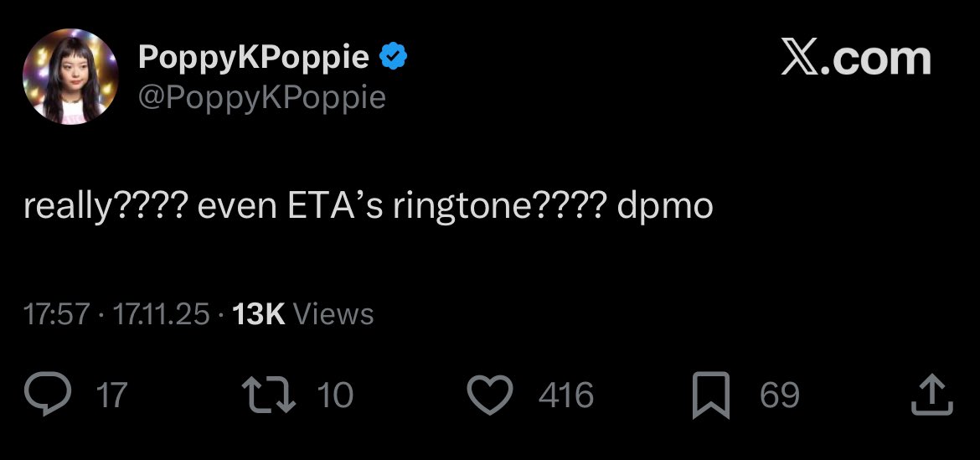Screen dimensions: 980x460
Task: Click the 17 replies count
Action: click(x=112, y=395)
